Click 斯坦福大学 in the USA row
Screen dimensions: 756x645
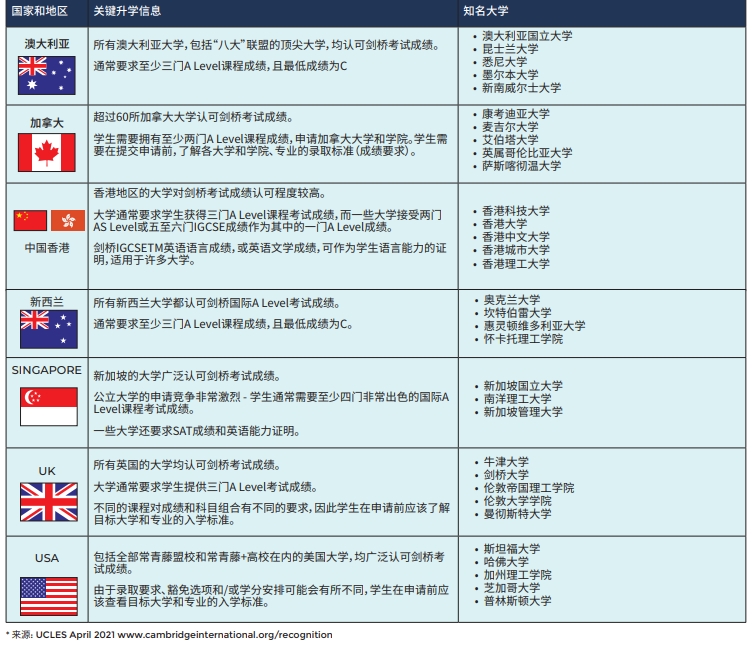[510, 549]
